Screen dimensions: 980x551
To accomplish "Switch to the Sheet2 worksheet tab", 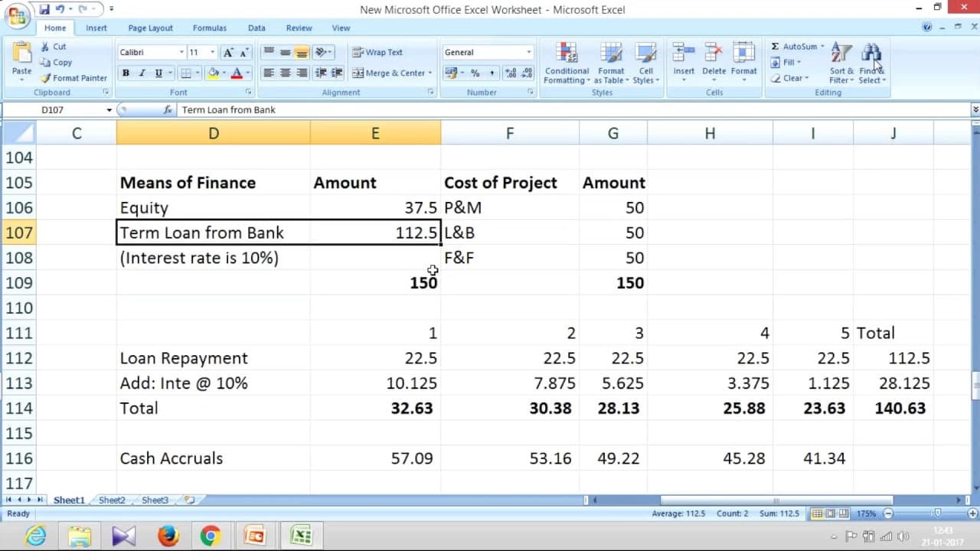I will (112, 500).
